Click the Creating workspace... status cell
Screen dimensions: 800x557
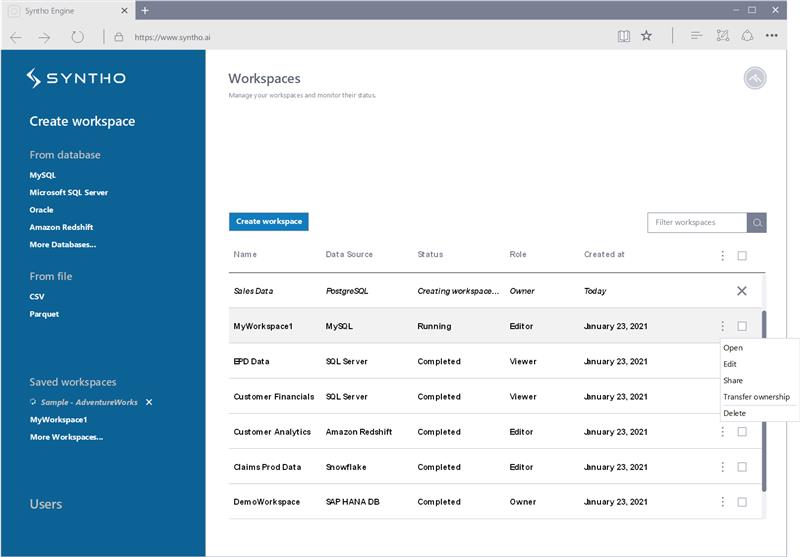[458, 291]
